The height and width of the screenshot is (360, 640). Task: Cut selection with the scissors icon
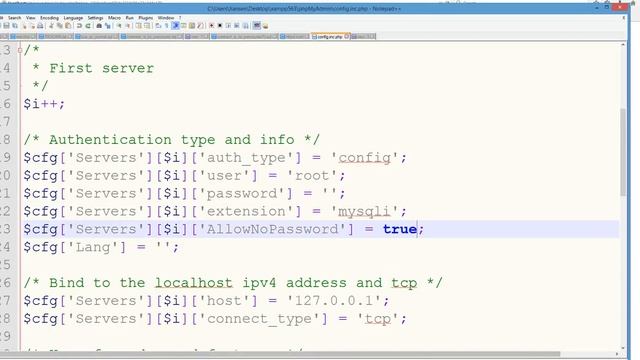pyautogui.click(x=52, y=26)
